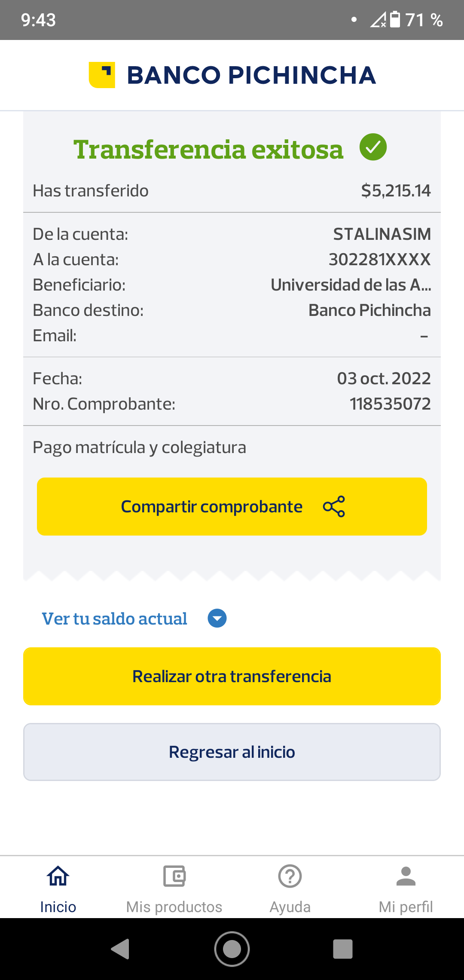Tap the Ayuda question mark icon
The height and width of the screenshot is (980, 464).
290,876
